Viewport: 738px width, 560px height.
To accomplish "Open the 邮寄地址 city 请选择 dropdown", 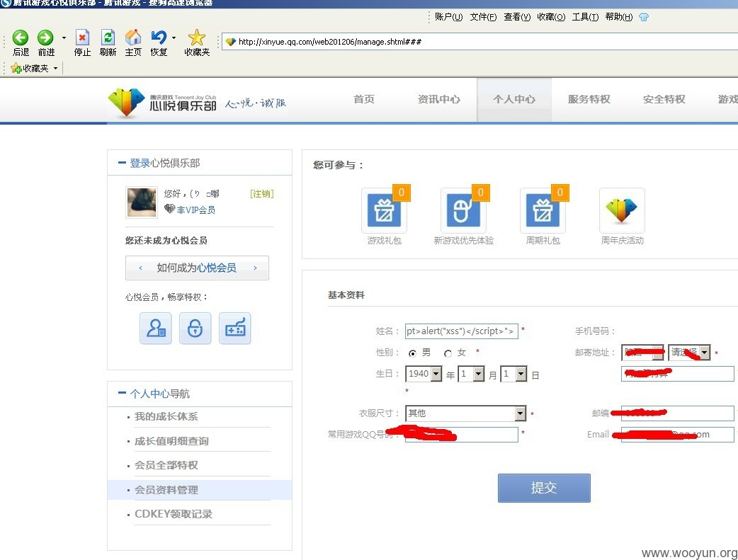I will [689, 353].
